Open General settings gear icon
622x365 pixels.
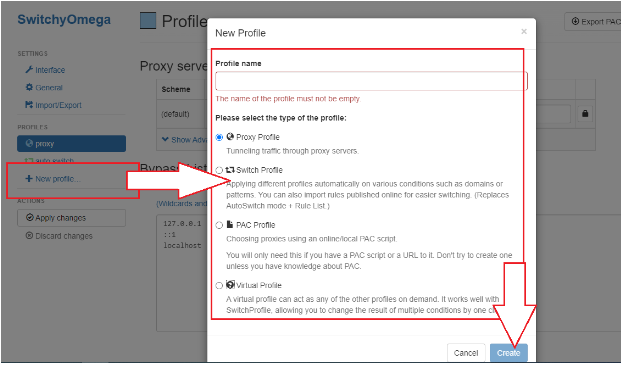[29, 87]
